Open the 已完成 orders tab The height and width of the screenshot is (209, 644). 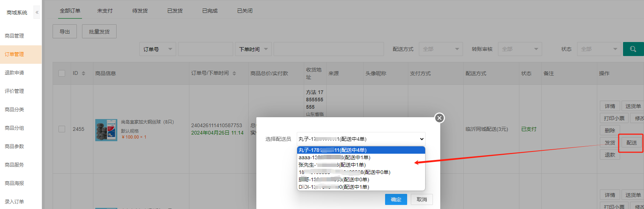click(210, 11)
